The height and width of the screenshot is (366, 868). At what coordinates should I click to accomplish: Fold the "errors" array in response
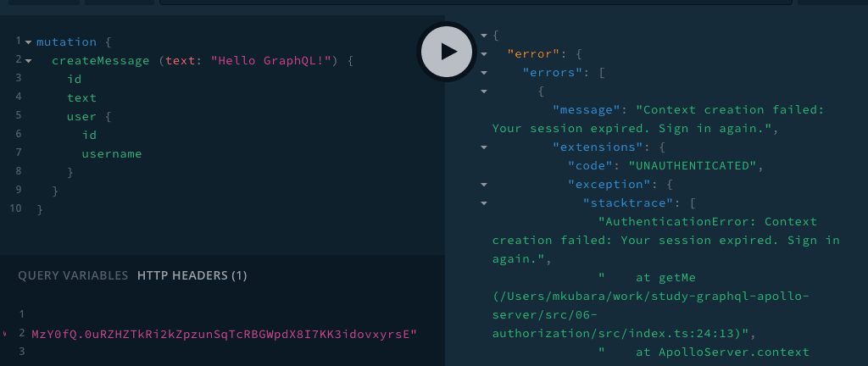click(483, 72)
